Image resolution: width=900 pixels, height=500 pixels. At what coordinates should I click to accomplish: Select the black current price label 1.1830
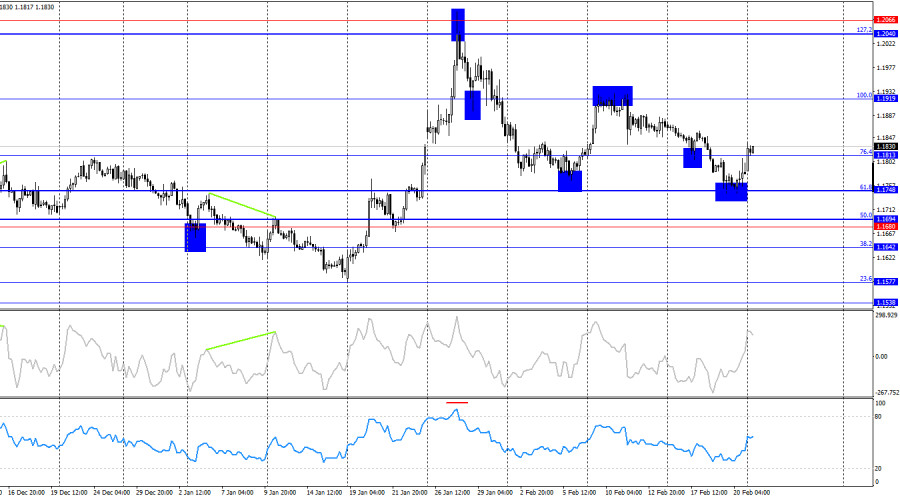coord(884,146)
